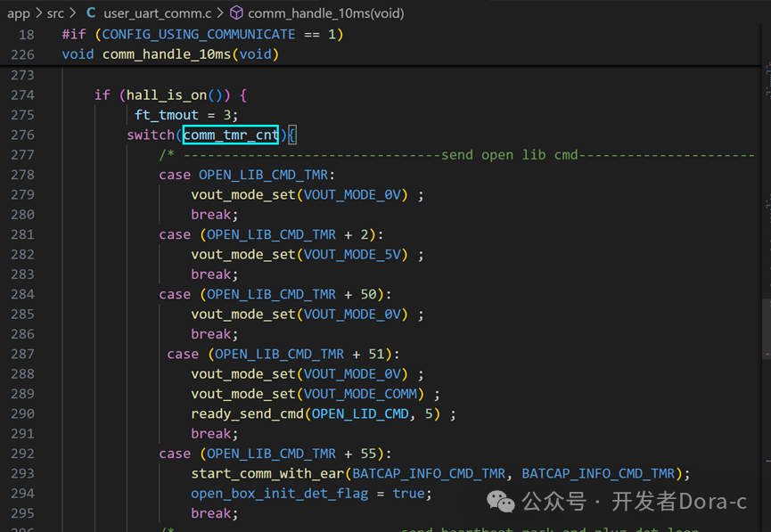Click VOUT_MODE_5V constant on line 282
The width and height of the screenshot is (771, 532).
[355, 254]
